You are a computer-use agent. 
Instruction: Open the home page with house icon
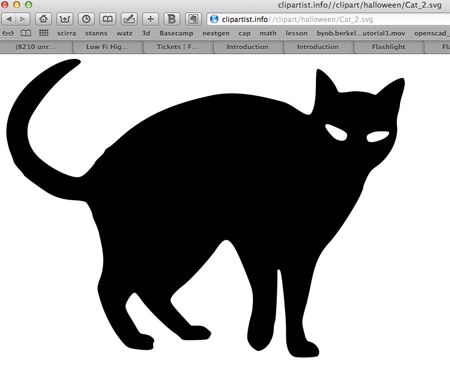click(x=43, y=19)
